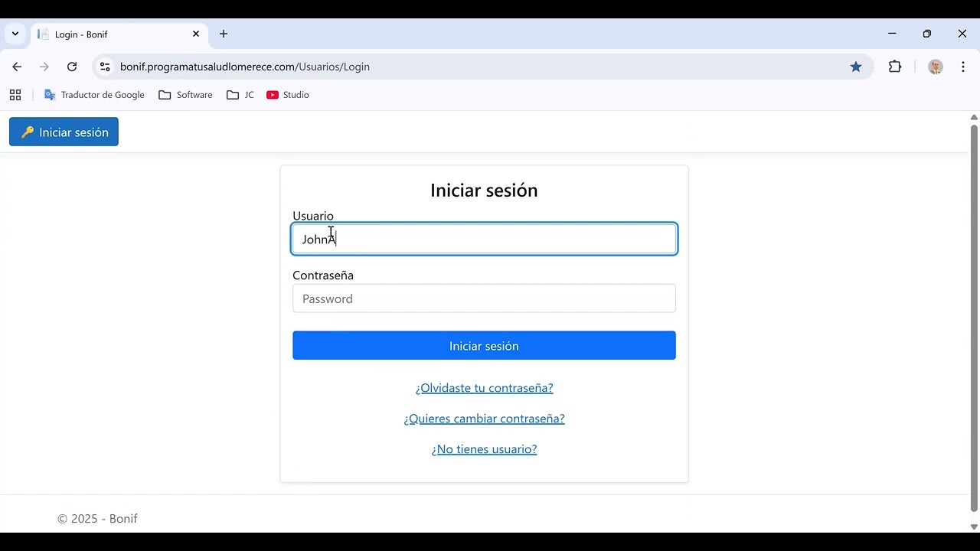The height and width of the screenshot is (551, 980).
Task: Minimize the browser window
Action: pyautogui.click(x=892, y=34)
